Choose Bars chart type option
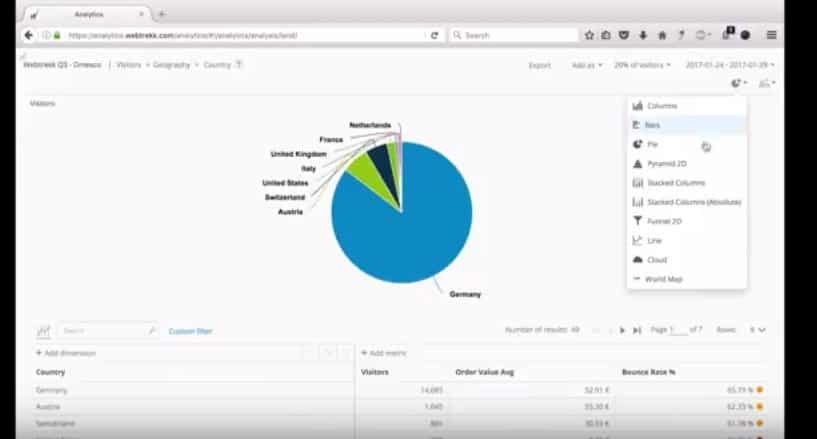 pyautogui.click(x=652, y=125)
